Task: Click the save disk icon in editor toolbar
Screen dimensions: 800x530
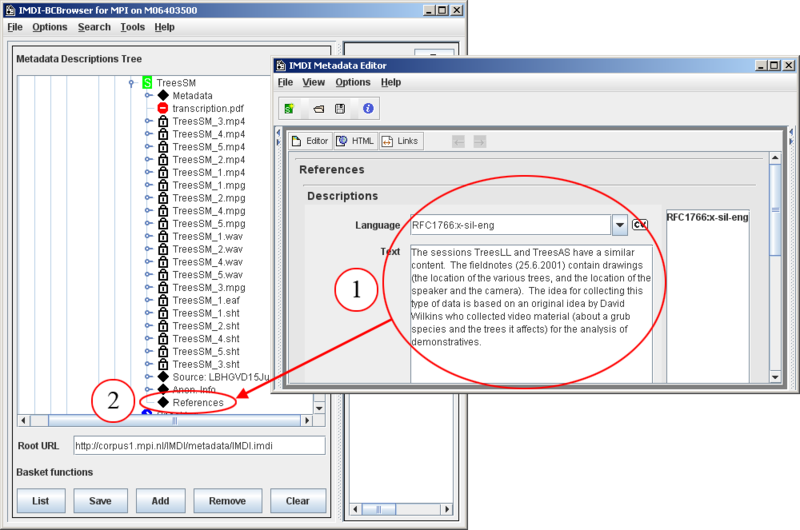Action: pyautogui.click(x=340, y=109)
